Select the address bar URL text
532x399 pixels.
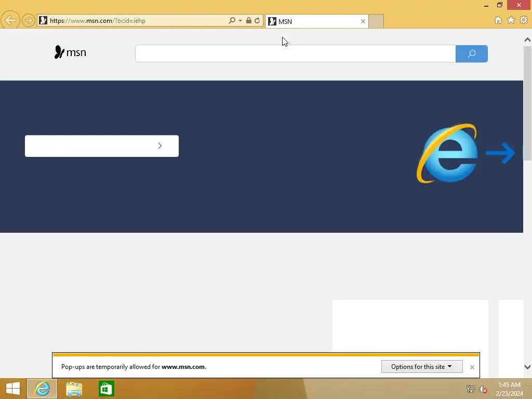pyautogui.click(x=98, y=21)
